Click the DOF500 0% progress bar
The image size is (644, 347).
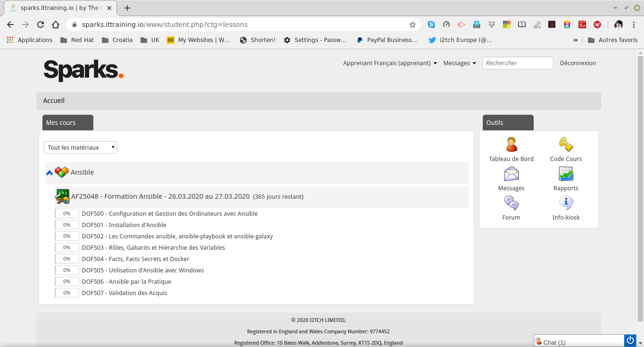(x=67, y=213)
